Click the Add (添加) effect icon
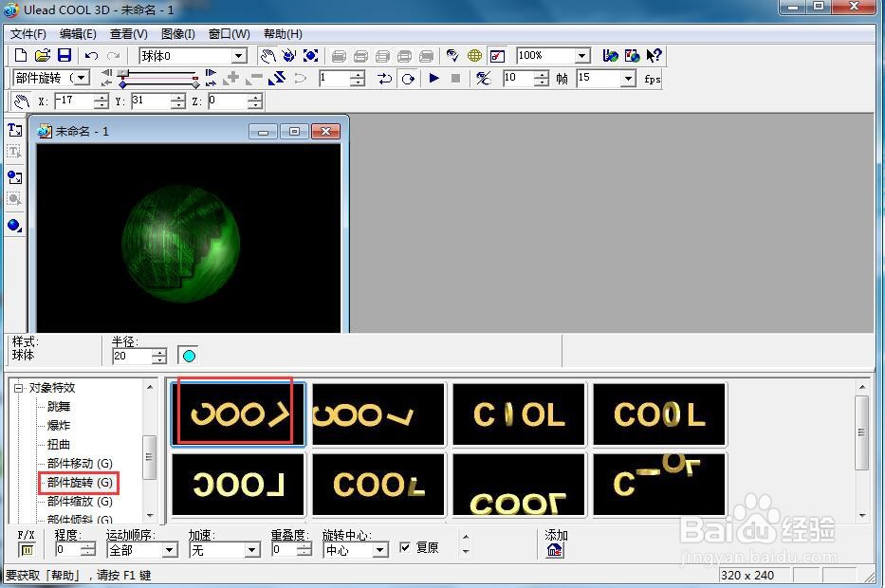Image resolution: width=885 pixels, height=588 pixels. [555, 550]
